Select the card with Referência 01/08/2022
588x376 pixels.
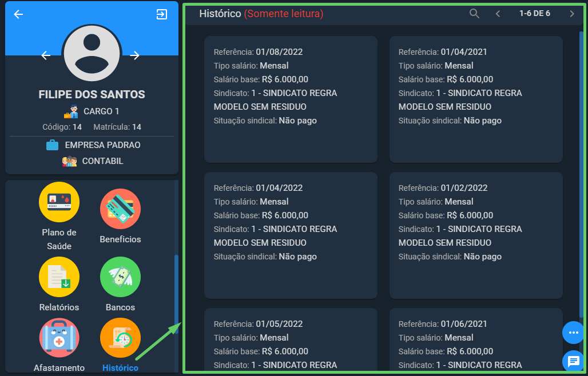click(x=291, y=99)
